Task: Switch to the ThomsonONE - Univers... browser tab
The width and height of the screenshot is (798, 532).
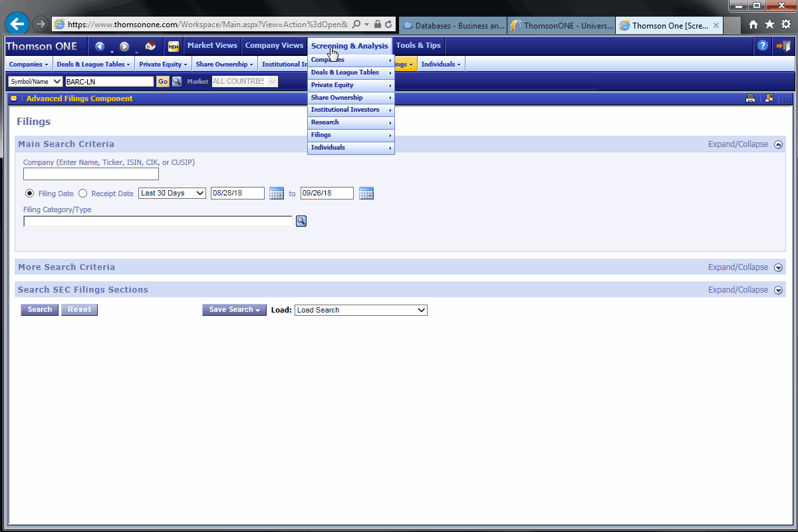Action: (x=562, y=26)
